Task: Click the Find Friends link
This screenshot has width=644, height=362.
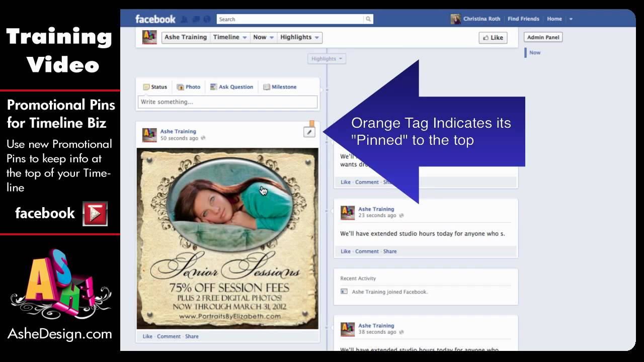Action: point(523,19)
